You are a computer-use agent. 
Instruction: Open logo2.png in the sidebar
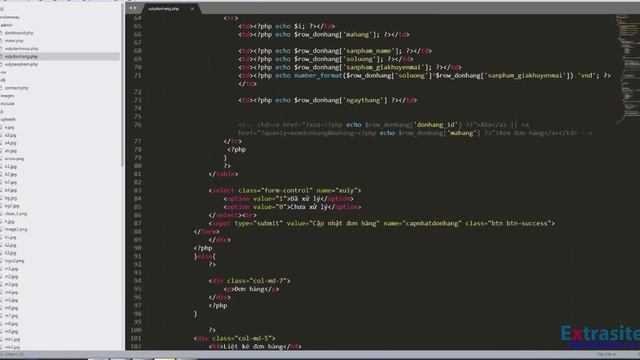tap(14, 260)
